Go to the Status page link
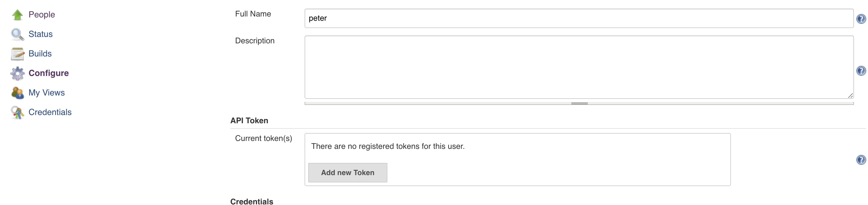Screen dimensions: 868x205 pos(41,34)
